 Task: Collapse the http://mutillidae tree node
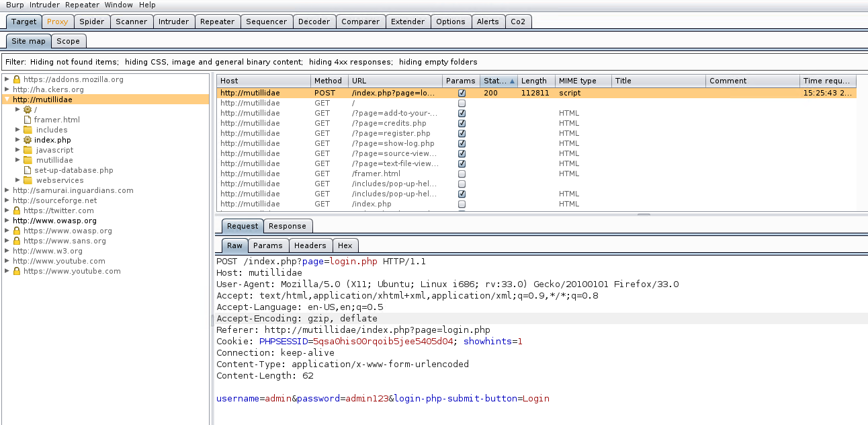pos(7,100)
